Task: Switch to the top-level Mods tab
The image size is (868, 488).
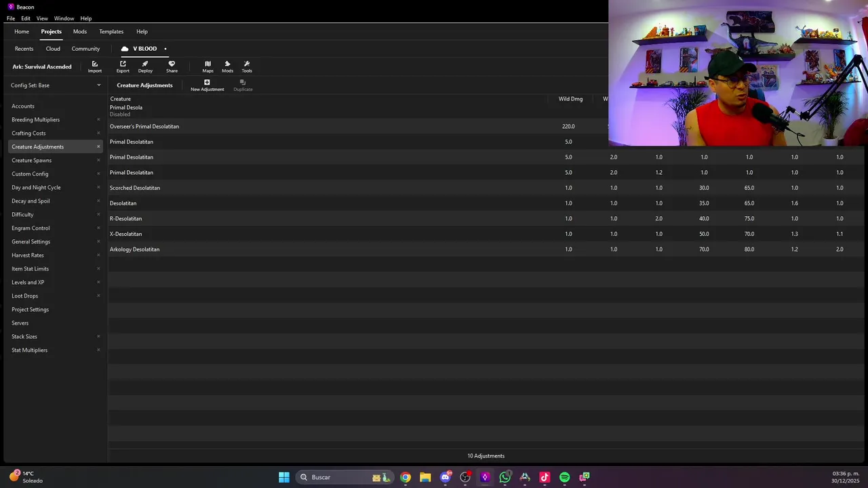Action: coord(80,31)
